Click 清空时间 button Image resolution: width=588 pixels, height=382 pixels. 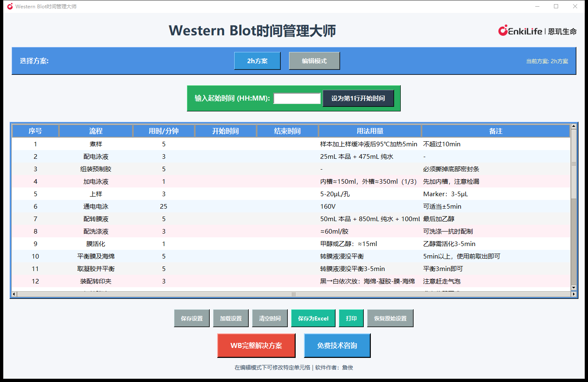270,318
